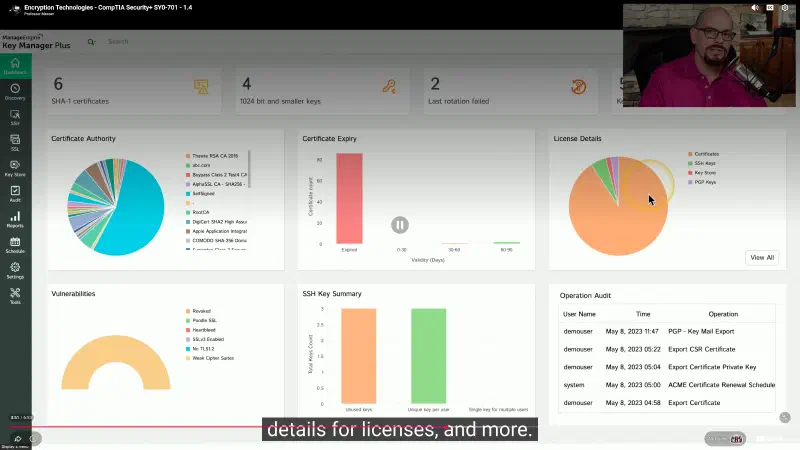Toggle Heartbleed in Vulnerabilities legend
Image resolution: width=800 pixels, height=450 pixels.
coord(201,330)
